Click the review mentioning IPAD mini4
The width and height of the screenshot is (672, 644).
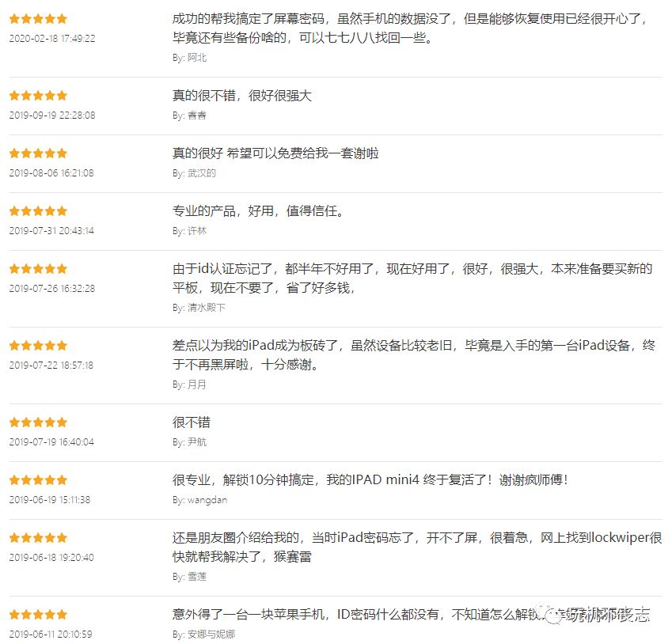click(370, 480)
